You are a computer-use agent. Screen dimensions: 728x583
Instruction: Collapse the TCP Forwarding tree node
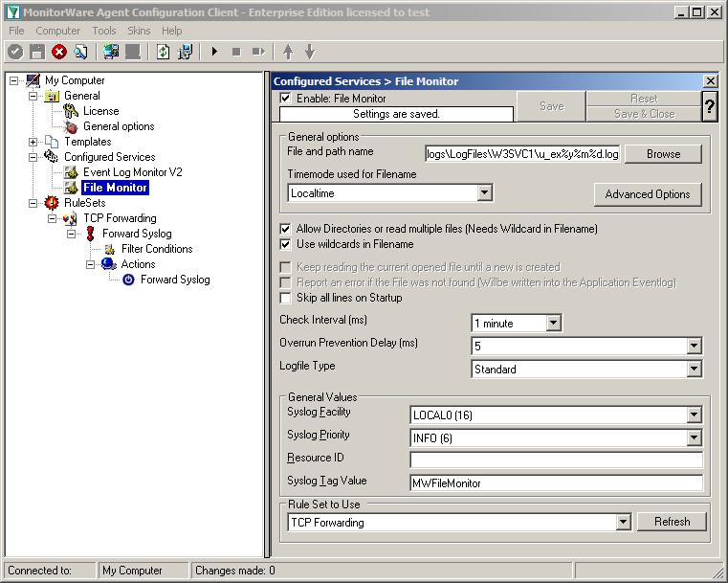[x=52, y=219]
